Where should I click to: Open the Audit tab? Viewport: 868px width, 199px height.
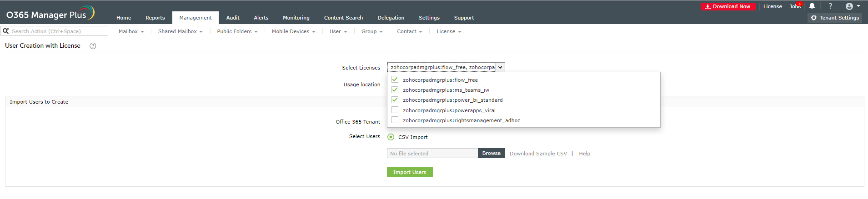(233, 18)
